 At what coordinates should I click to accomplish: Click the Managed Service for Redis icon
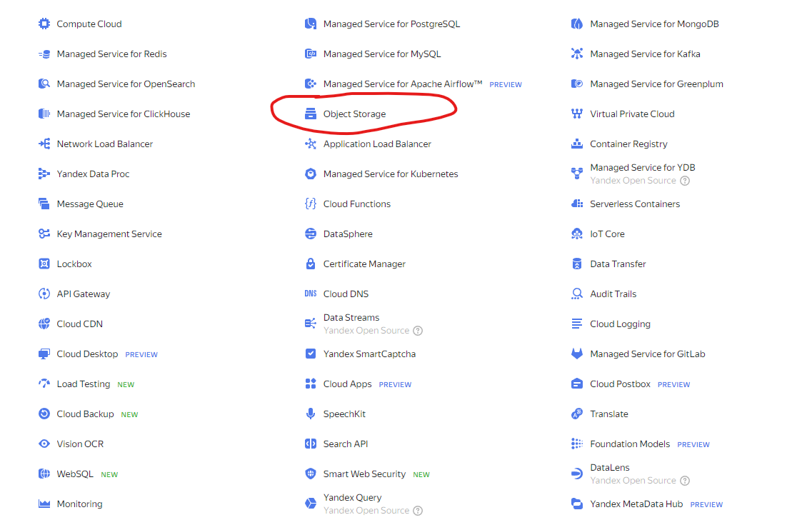click(44, 54)
